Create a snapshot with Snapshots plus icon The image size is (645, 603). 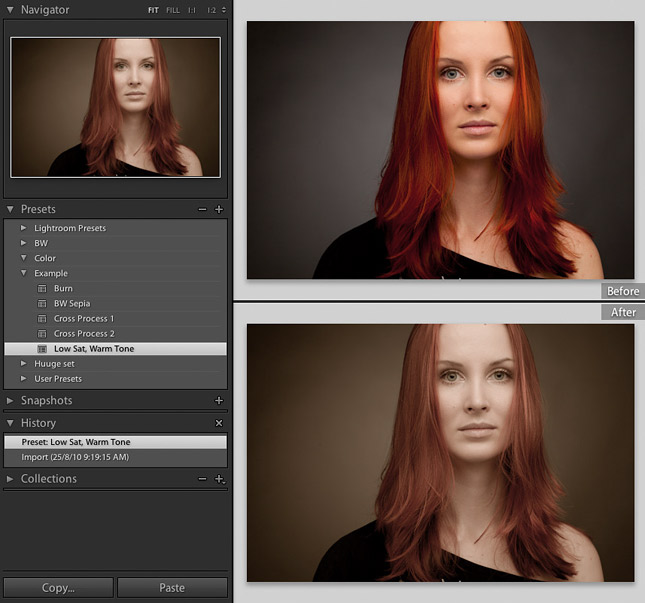point(219,400)
